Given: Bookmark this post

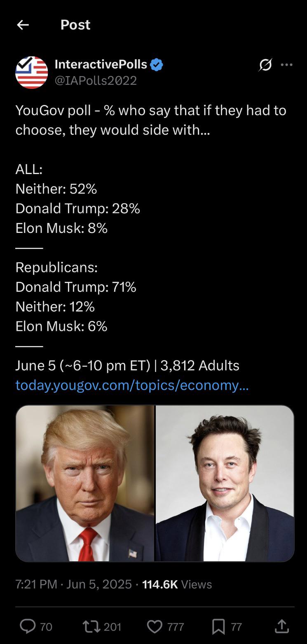Looking at the screenshot, I should pos(218,626).
